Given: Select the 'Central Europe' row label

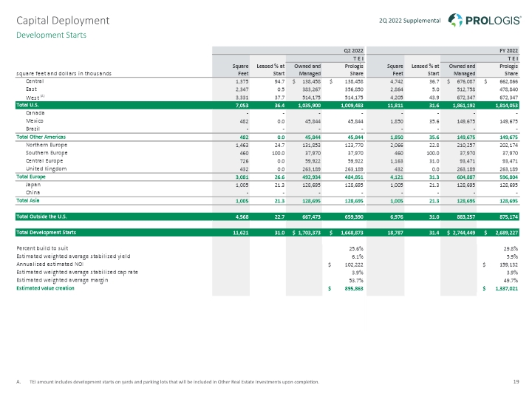Looking at the screenshot, I should point(44,161).
